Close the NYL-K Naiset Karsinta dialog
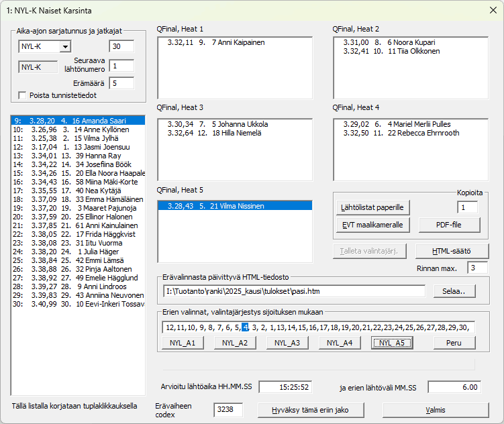Image resolution: width=504 pixels, height=424 pixels. coord(493,11)
